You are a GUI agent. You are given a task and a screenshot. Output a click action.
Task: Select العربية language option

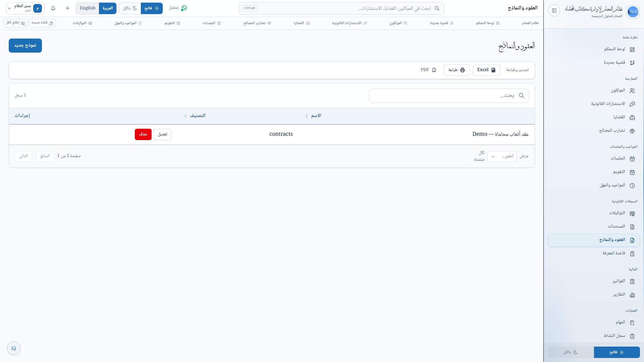[108, 8]
